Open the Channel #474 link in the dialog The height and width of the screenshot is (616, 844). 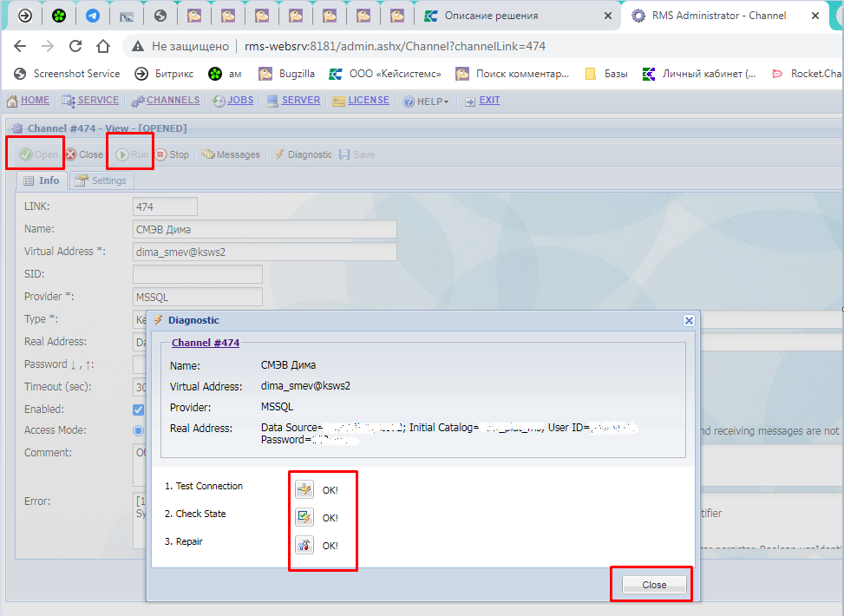coord(205,343)
